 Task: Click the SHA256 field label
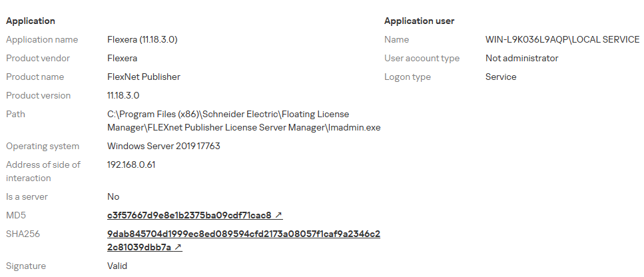pos(23,234)
